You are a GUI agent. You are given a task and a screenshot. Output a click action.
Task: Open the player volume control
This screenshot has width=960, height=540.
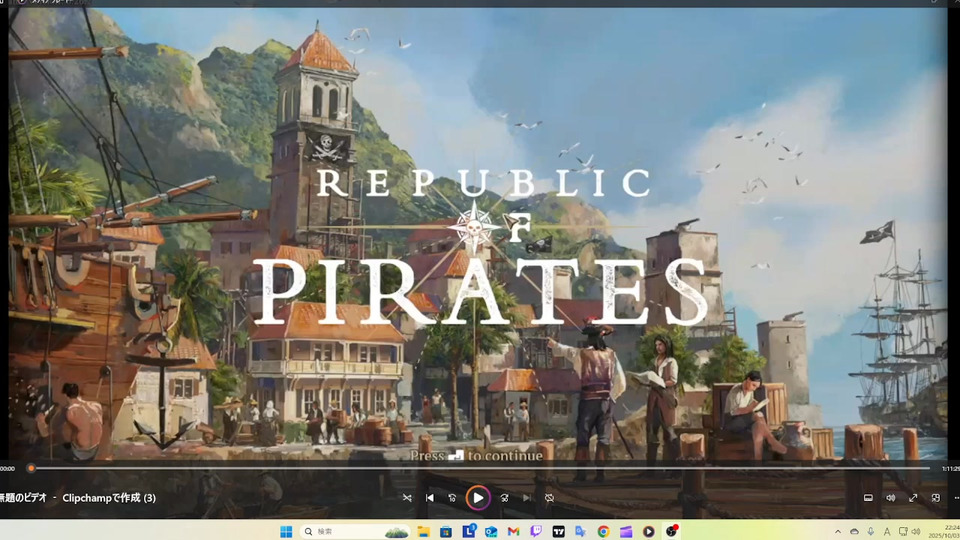[x=891, y=498]
